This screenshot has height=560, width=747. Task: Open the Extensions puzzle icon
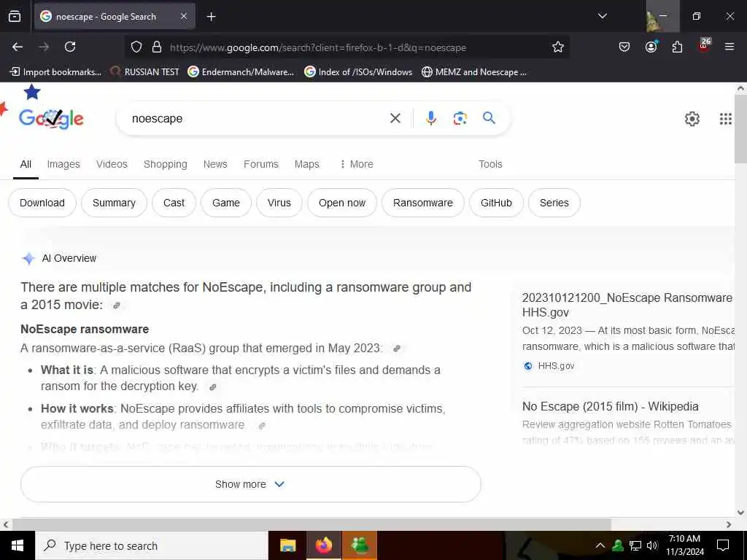coord(677,47)
